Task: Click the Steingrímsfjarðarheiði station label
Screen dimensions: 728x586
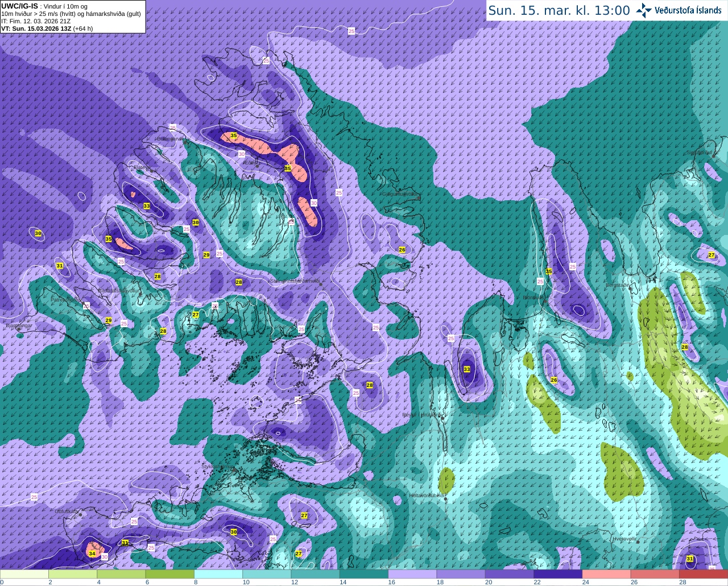Action: click(295, 281)
